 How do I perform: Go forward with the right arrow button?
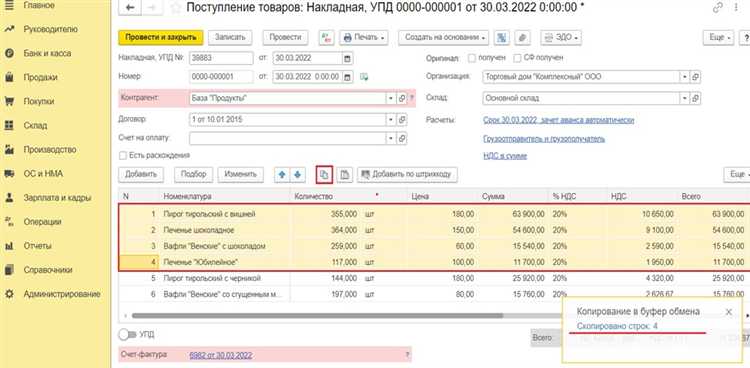(153, 8)
